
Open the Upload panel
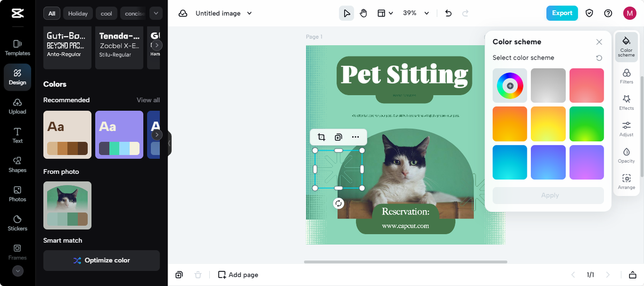point(18,106)
